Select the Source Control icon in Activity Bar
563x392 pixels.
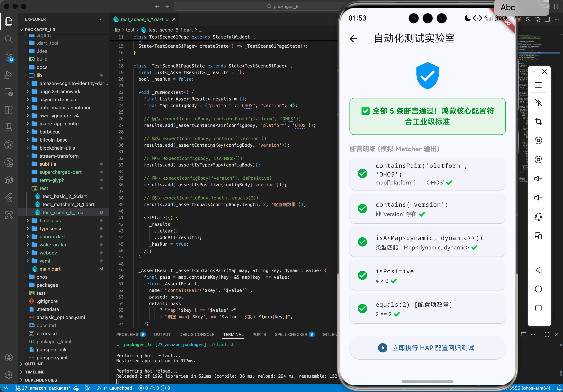[9, 57]
